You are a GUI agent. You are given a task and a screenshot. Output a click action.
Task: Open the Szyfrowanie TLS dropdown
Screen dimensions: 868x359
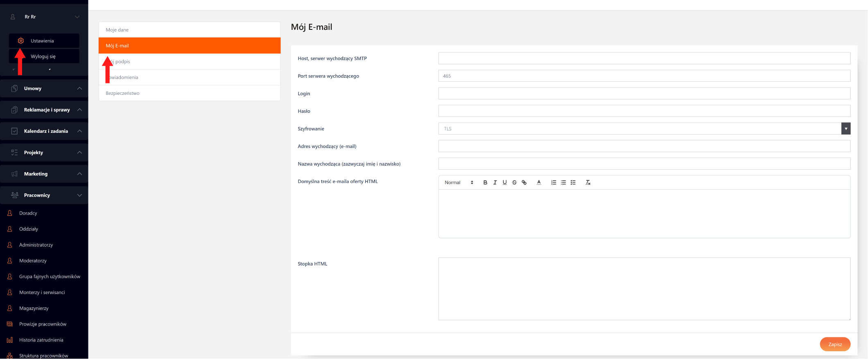coord(644,128)
